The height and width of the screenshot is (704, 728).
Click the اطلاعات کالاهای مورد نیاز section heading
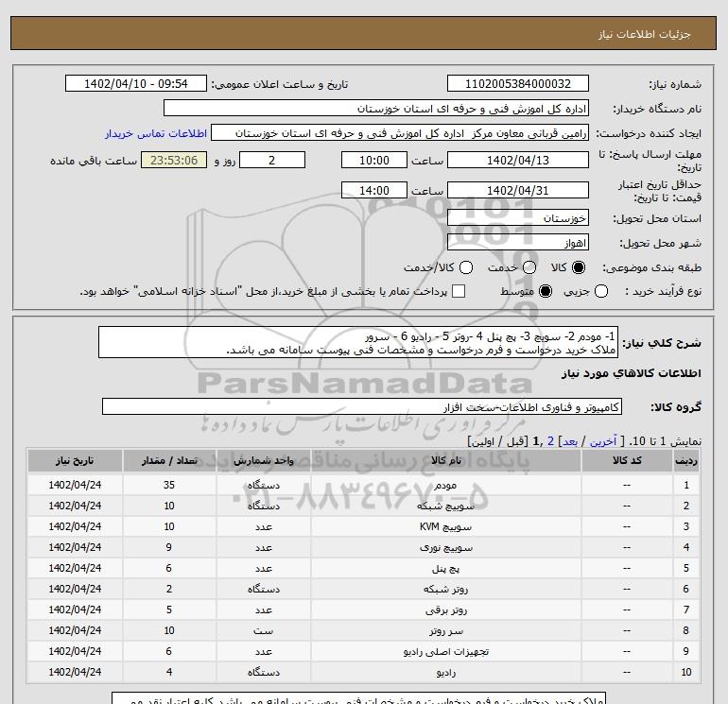pyautogui.click(x=632, y=373)
